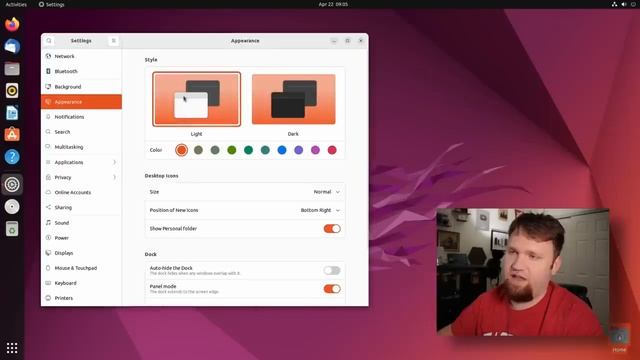Choose the bright green accent color
Image resolution: width=640 pixels, height=360 pixels.
(231, 150)
